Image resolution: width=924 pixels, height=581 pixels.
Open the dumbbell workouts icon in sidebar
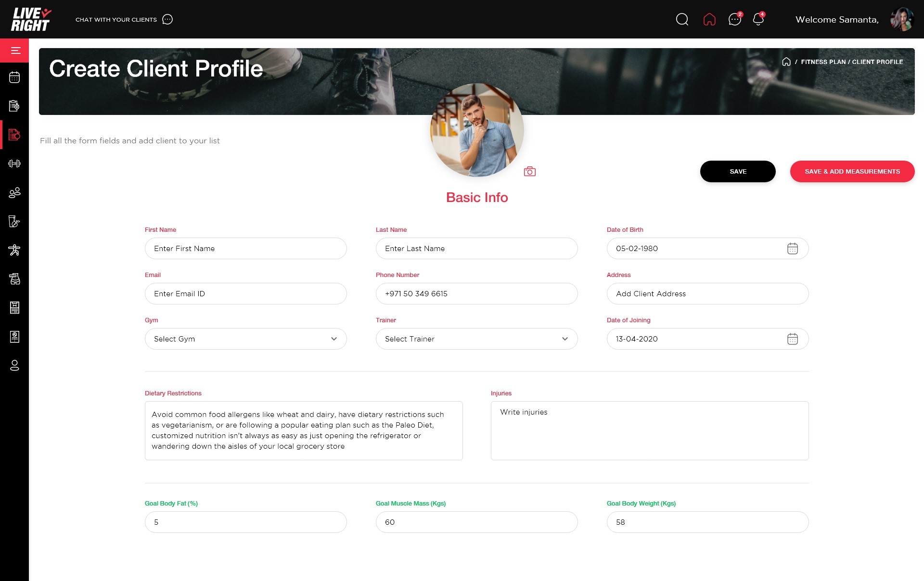(x=14, y=164)
